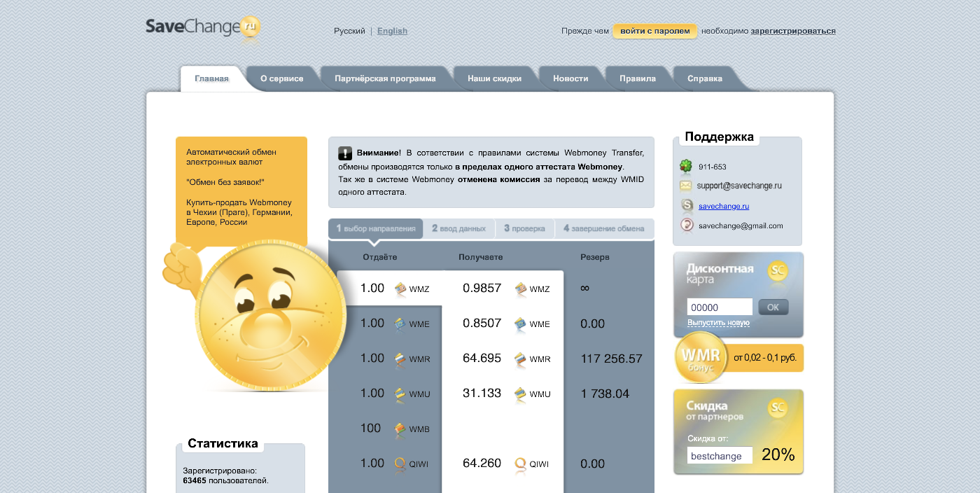
Task: Choose QIWI icon in the Получаете column
Action: (x=520, y=464)
